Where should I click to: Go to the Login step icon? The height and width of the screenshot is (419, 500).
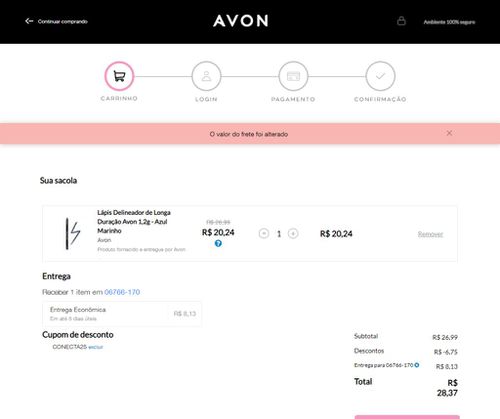tap(206, 76)
